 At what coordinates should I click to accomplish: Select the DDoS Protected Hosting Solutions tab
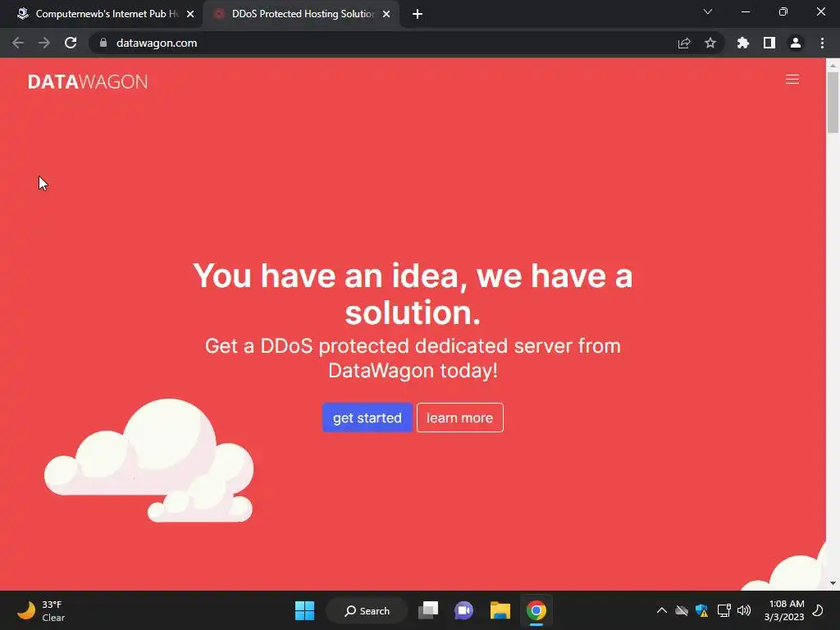[x=302, y=14]
